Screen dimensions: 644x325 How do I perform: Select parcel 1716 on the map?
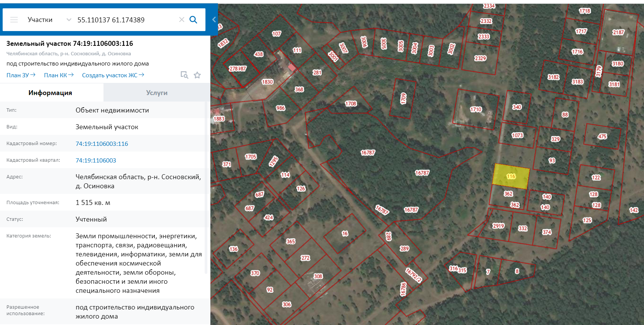pos(577,52)
